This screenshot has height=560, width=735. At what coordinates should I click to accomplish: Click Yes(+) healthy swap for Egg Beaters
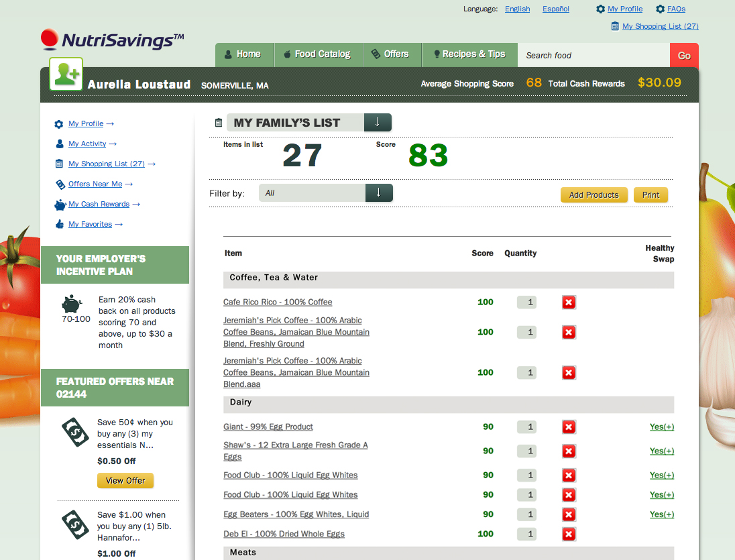662,514
